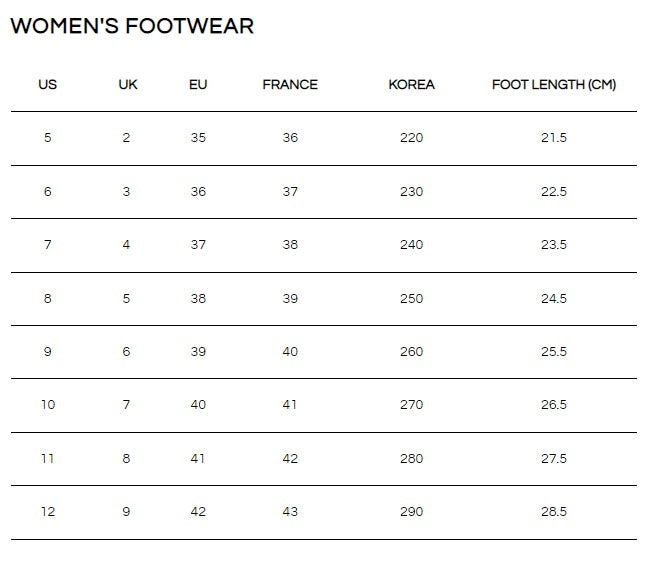
Task: Select foot length value 26.5
Action: [x=554, y=405]
